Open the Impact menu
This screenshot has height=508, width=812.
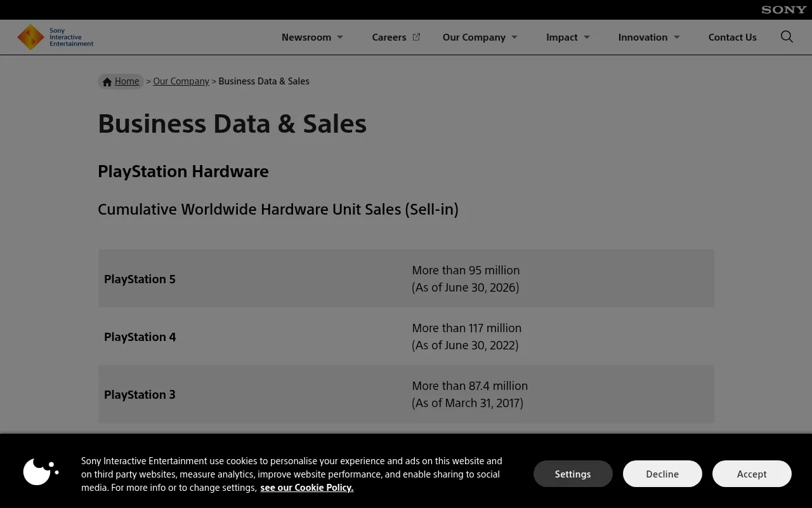tap(562, 37)
